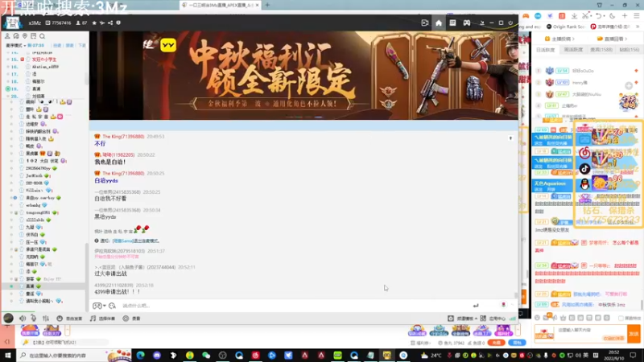The image size is (644, 362).
Task: Expand the small arrow beside bottom activity icons
Action: pos(518,330)
